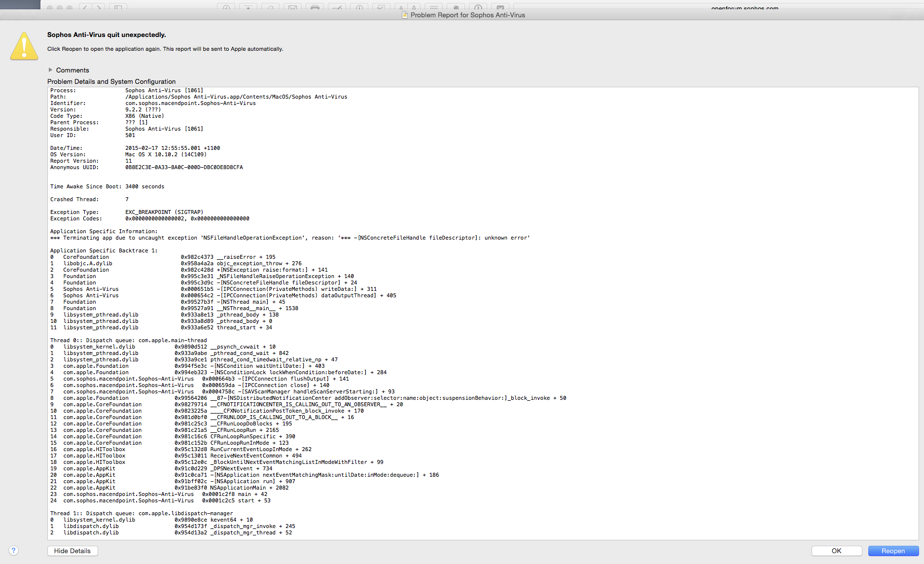Image resolution: width=924 pixels, height=564 pixels.
Task: Click 'dataOutputThread] + 405' backtrace line
Action: tap(223, 295)
